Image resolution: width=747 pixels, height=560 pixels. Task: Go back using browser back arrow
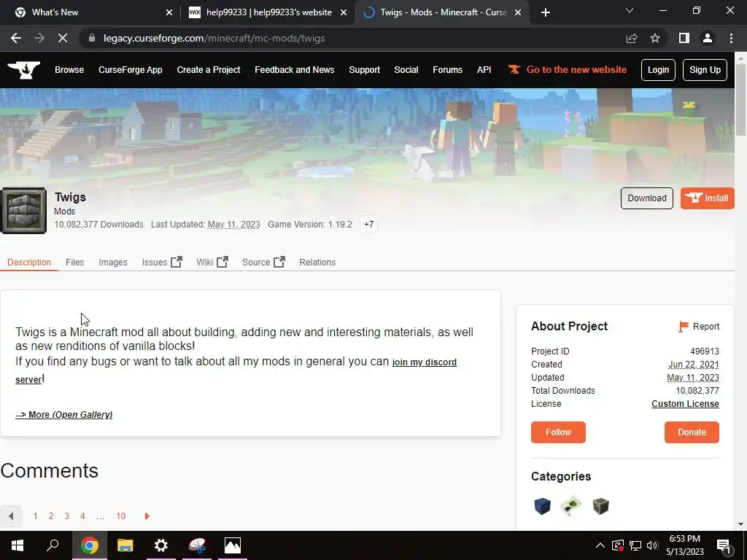pos(16,38)
